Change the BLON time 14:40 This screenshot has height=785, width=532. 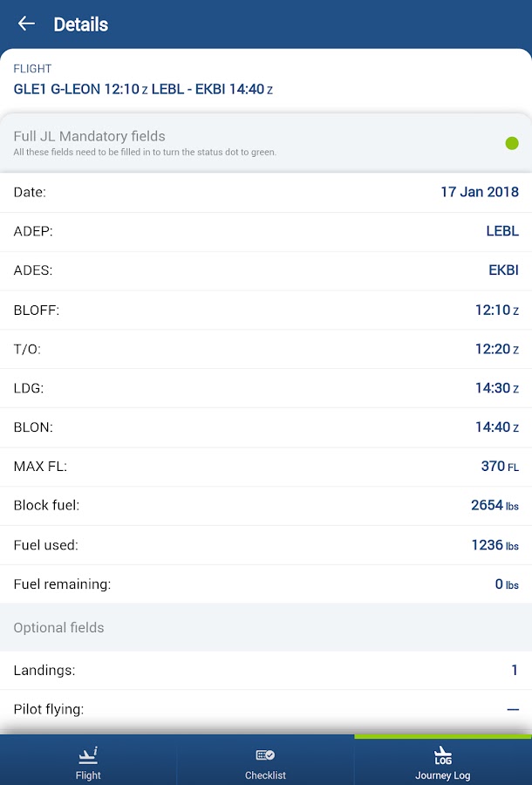496,427
